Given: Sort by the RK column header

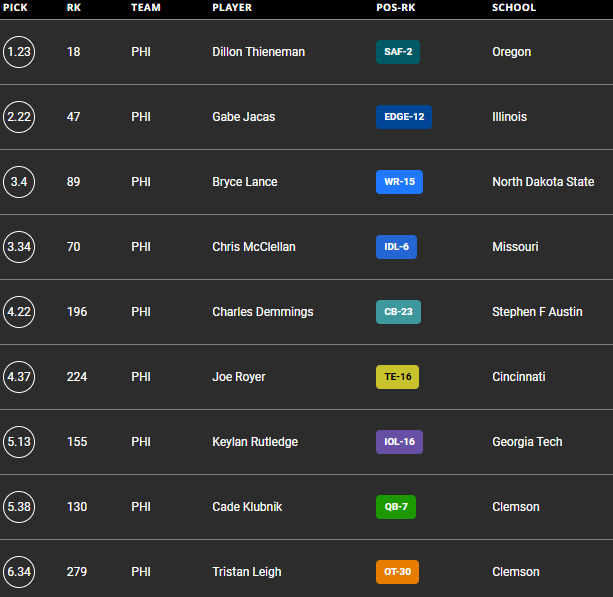Looking at the screenshot, I should [73, 8].
